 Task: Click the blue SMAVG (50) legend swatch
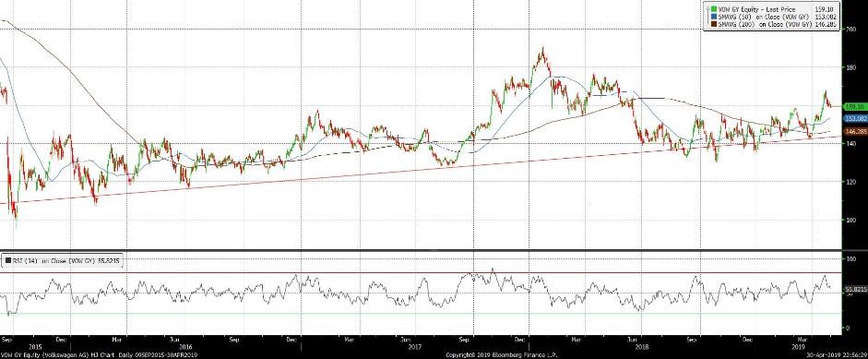[714, 17]
